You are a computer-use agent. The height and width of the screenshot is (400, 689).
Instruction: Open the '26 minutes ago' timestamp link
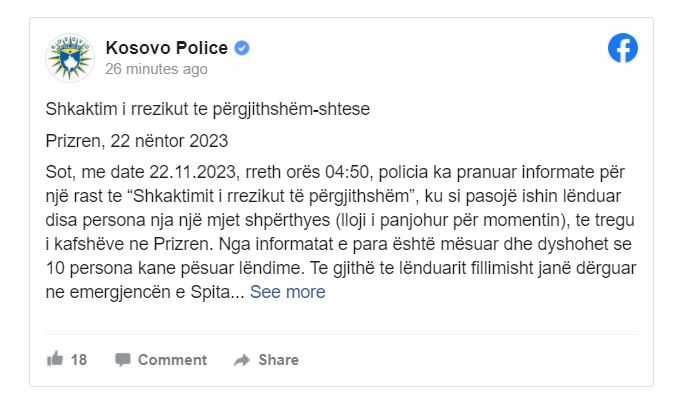click(156, 69)
